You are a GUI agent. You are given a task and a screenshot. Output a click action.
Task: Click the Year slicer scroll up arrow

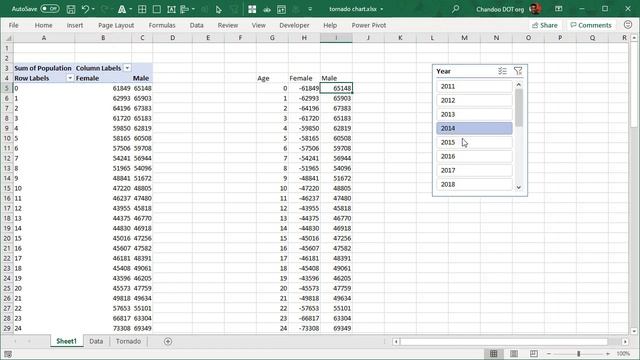pos(519,84)
